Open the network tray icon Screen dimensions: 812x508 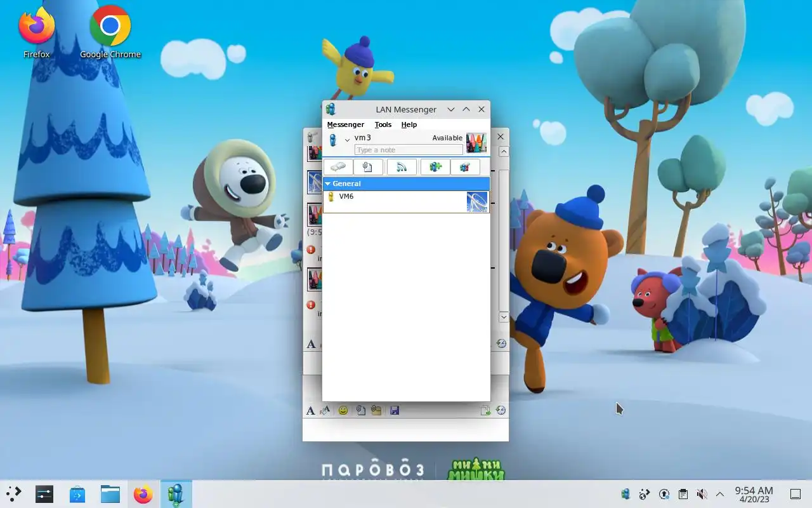pos(645,494)
